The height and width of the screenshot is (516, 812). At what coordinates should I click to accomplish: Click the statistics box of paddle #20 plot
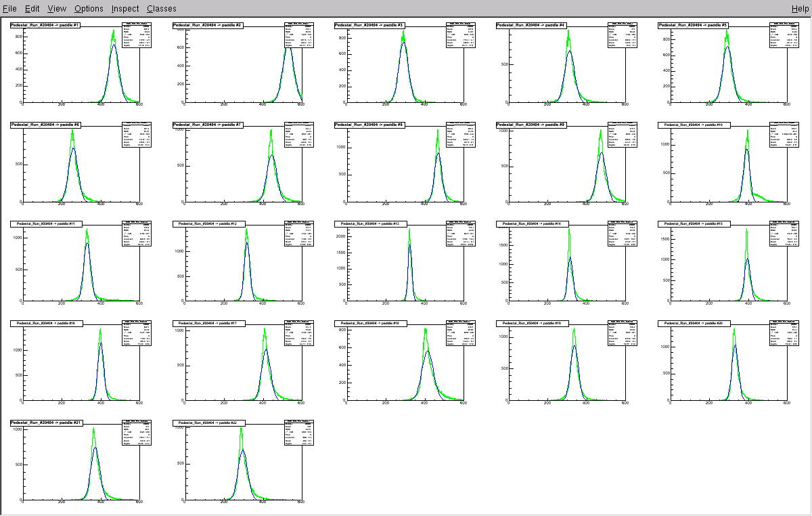[784, 333]
